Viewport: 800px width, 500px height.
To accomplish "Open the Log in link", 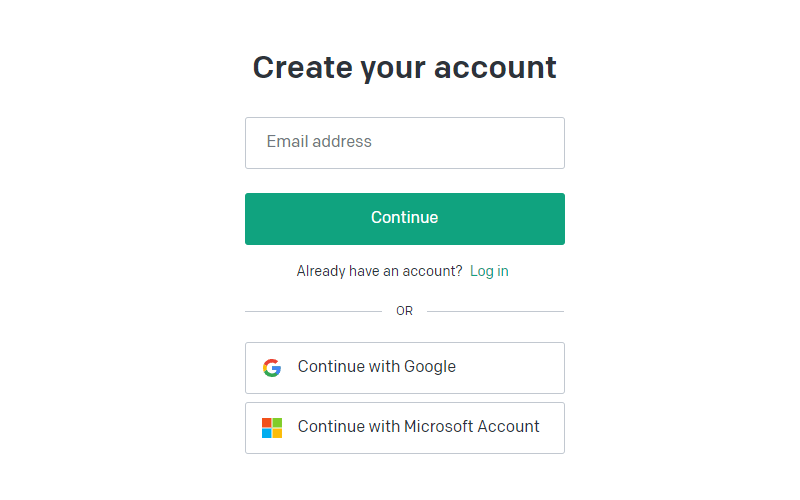I will [489, 271].
